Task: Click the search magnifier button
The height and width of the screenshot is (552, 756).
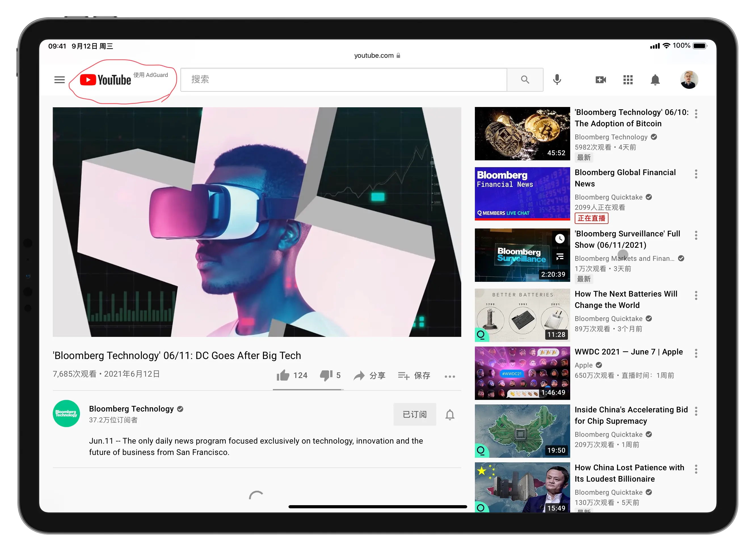Action: coord(525,79)
